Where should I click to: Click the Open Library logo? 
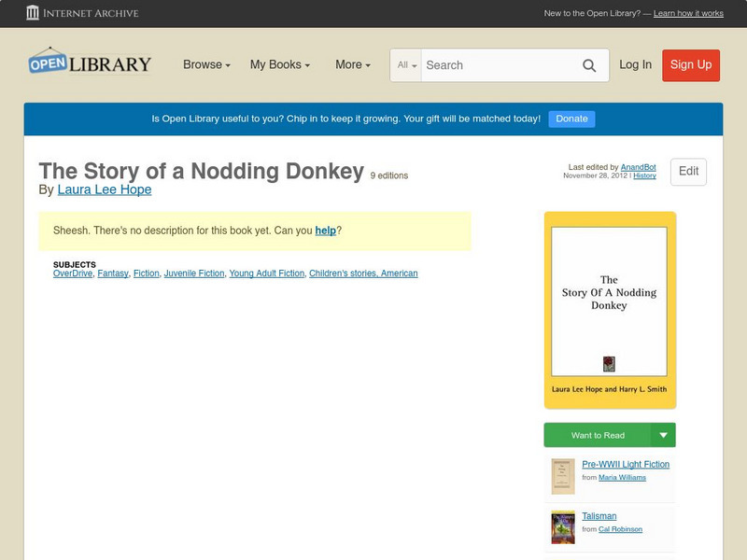coord(90,64)
